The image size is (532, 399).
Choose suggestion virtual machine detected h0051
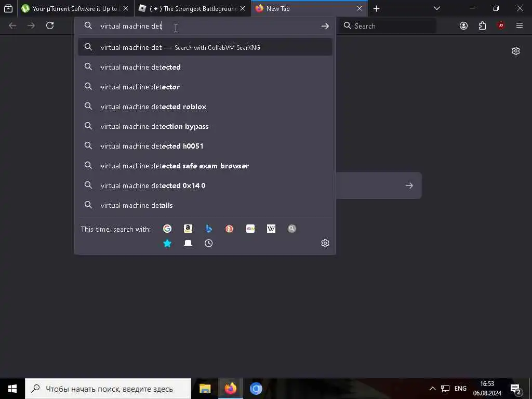pyautogui.click(x=205, y=146)
